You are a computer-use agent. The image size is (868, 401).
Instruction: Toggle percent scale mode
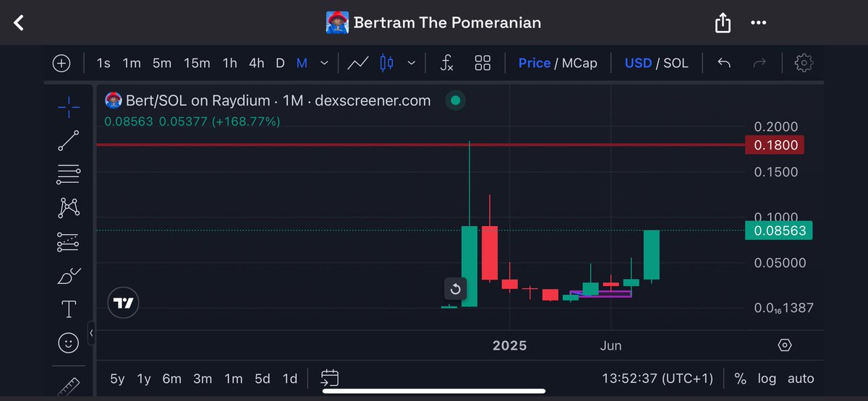point(740,379)
